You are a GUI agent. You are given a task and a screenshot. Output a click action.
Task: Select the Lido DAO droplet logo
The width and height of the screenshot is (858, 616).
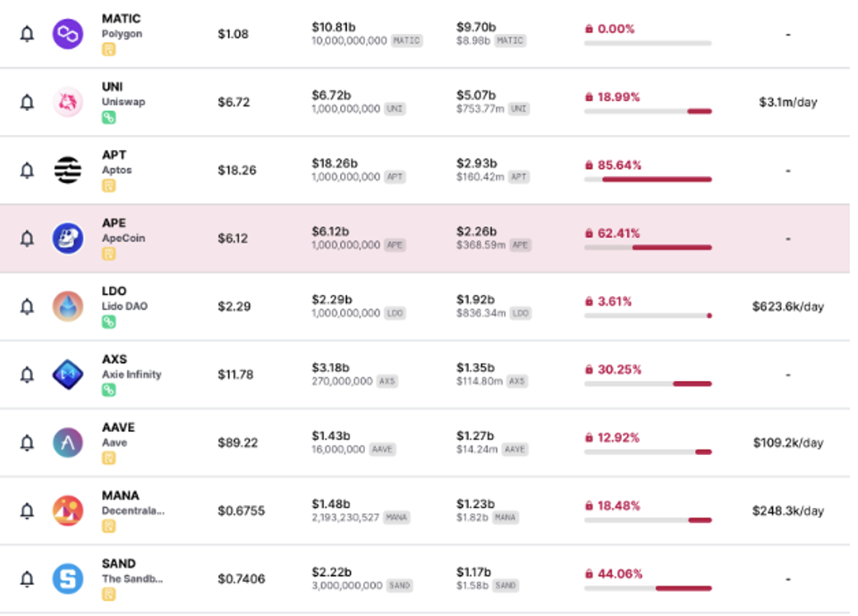coord(68,307)
